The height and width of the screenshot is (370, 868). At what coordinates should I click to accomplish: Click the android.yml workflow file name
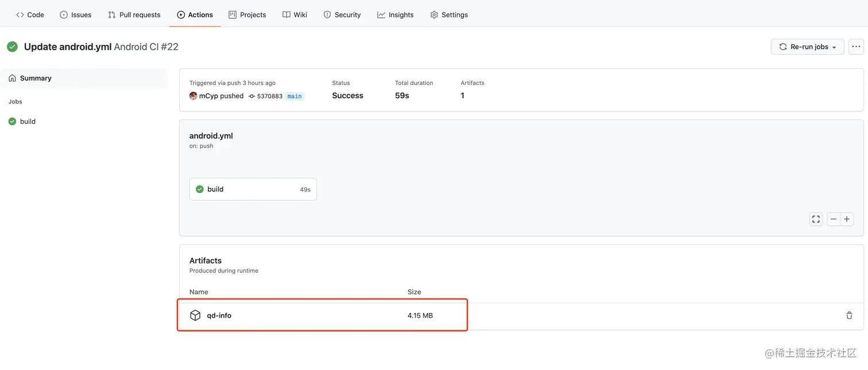pyautogui.click(x=211, y=136)
